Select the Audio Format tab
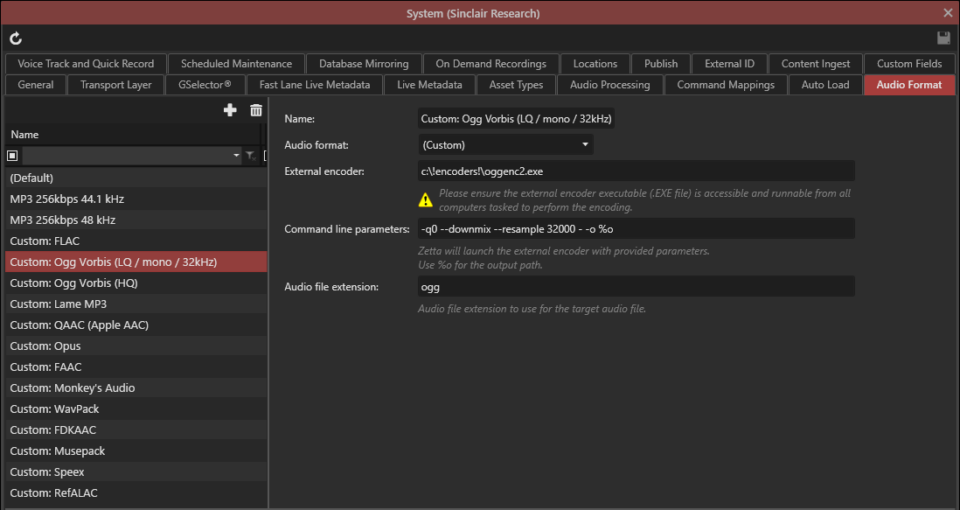The height and width of the screenshot is (510, 960). tap(909, 84)
